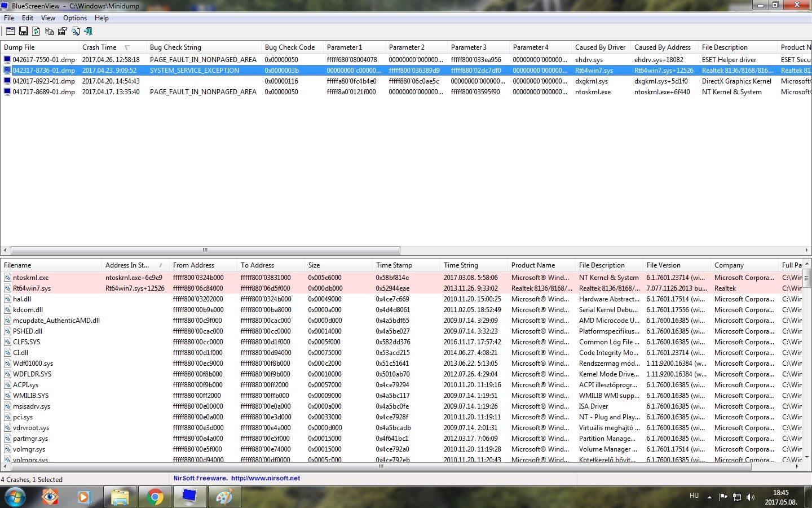Screen dimensions: 812x508
Task: Click the 041717-8689-01.dmp dump icon
Action: tap(7, 91)
